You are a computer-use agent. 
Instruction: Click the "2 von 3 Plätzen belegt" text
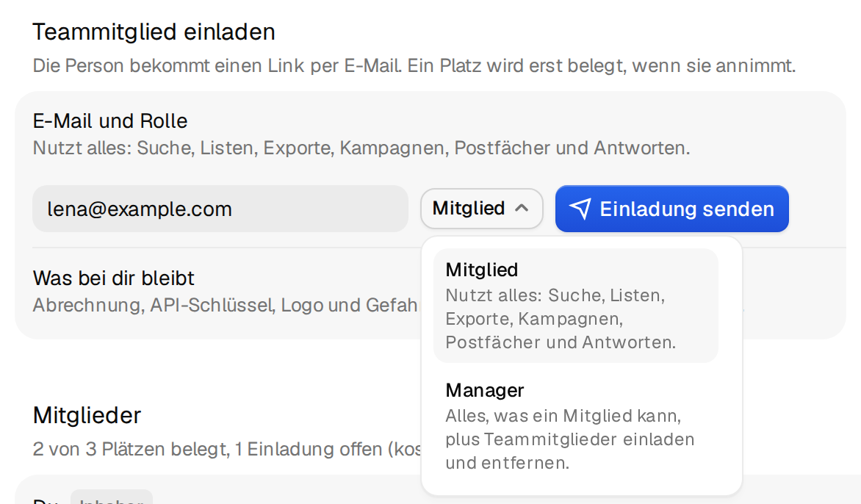click(x=132, y=449)
